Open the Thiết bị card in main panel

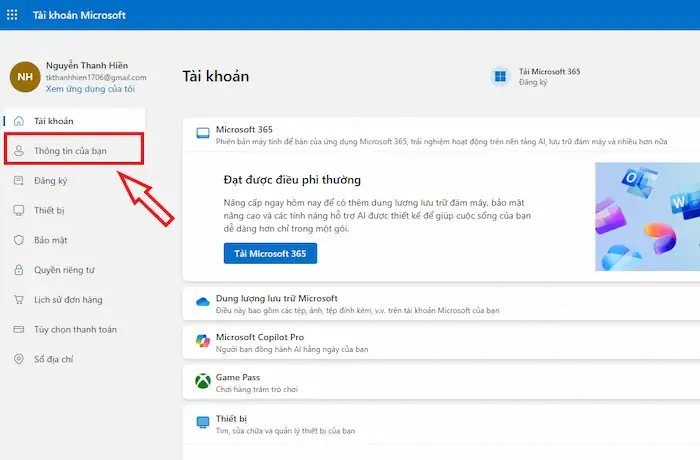441,424
